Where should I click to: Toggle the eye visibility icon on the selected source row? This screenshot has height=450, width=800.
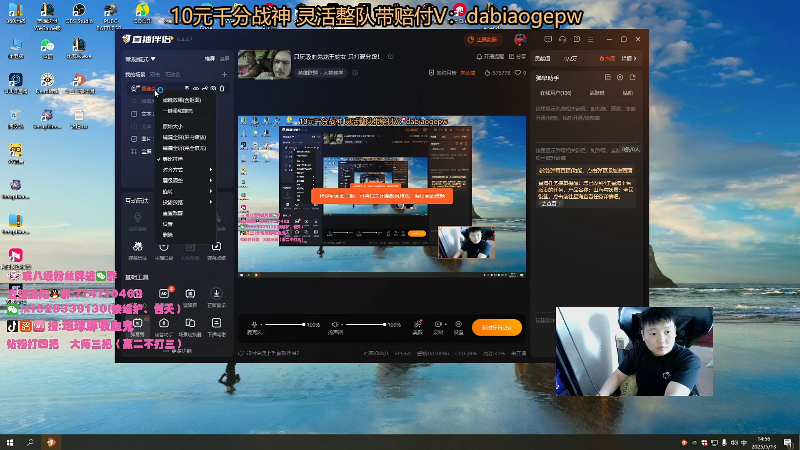tap(196, 89)
